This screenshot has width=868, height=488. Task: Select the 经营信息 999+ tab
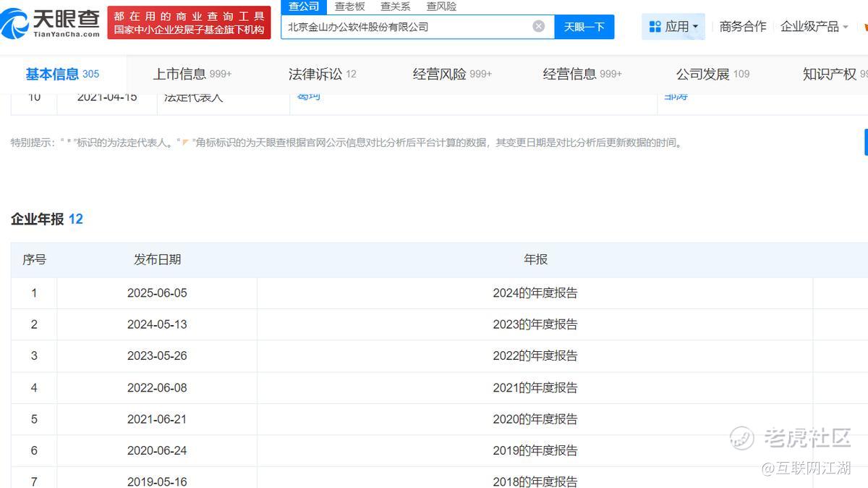point(583,74)
